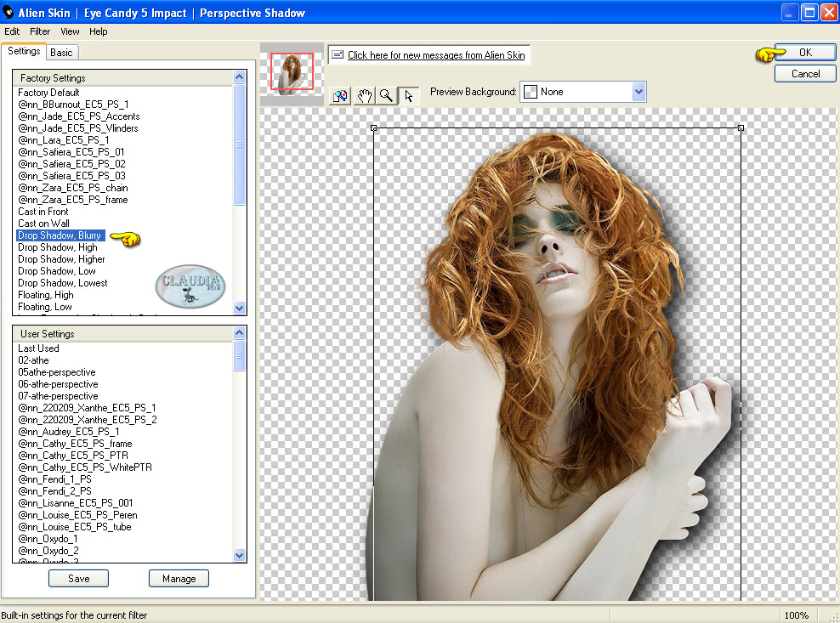The image size is (840, 623).
Task: Select @nn_Oxydo_1 setting
Action: coord(48,539)
